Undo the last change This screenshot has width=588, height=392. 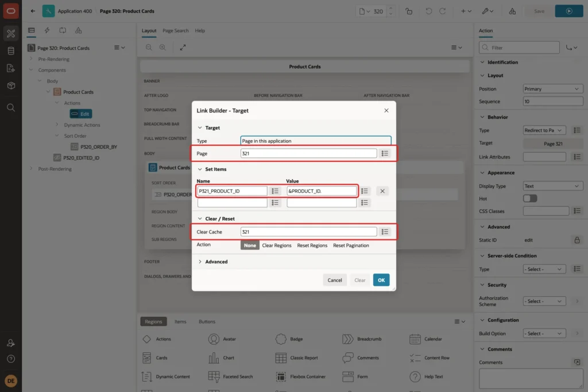coord(428,11)
